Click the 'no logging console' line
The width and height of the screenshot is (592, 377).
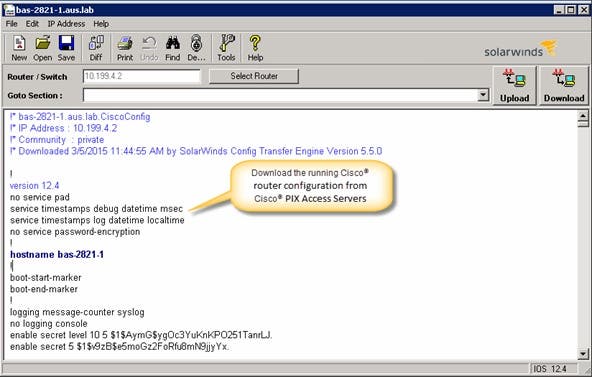pyautogui.click(x=49, y=324)
